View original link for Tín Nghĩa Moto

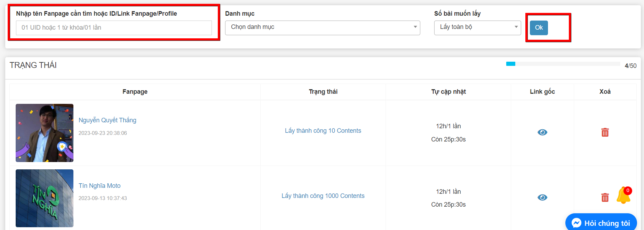[542, 198]
